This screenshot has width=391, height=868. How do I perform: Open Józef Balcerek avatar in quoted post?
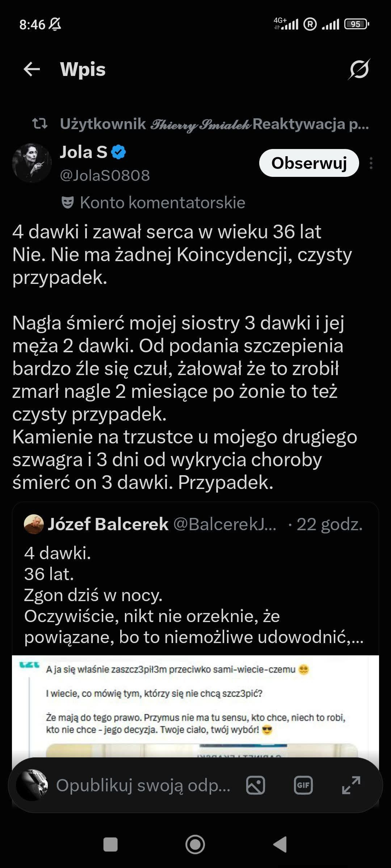[x=34, y=524]
